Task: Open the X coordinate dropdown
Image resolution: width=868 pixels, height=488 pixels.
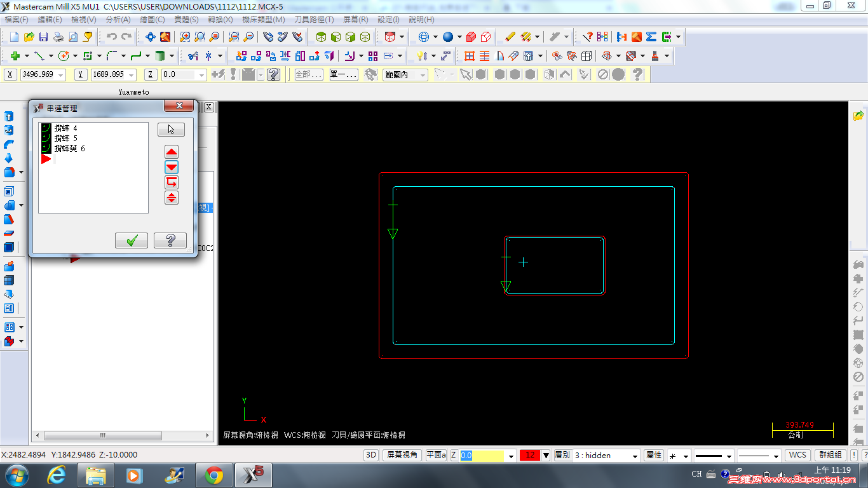Action: pyautogui.click(x=61, y=75)
